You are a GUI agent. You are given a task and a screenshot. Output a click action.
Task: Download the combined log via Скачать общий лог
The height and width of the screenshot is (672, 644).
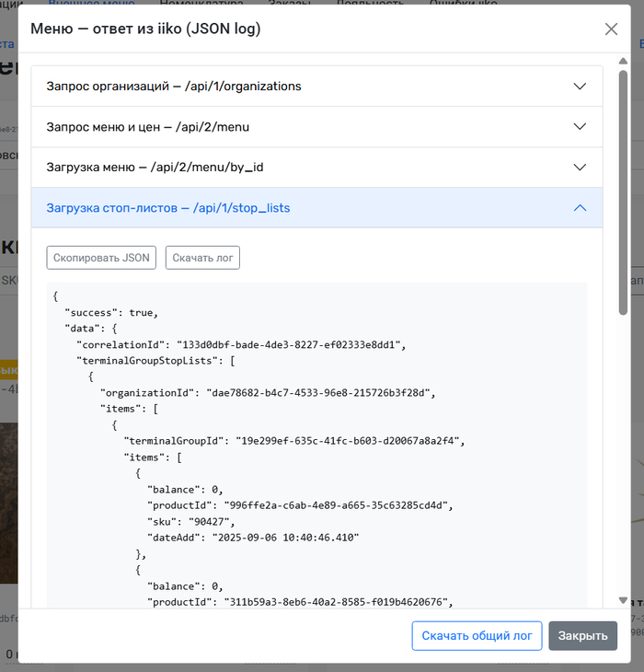pos(477,635)
